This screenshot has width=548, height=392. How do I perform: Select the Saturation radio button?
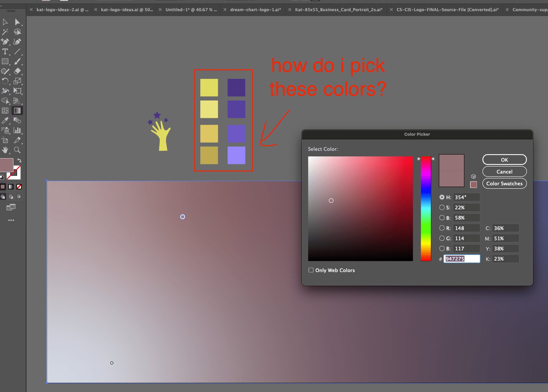coord(442,207)
